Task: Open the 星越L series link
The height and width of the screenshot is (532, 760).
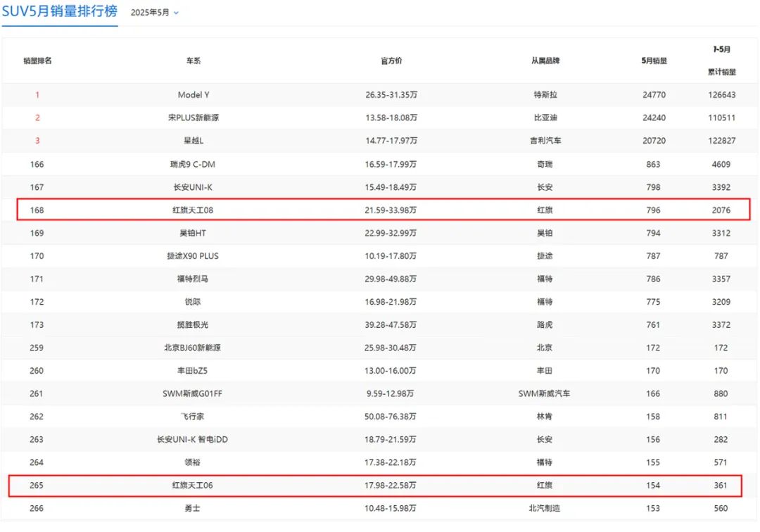Action: pyautogui.click(x=193, y=141)
